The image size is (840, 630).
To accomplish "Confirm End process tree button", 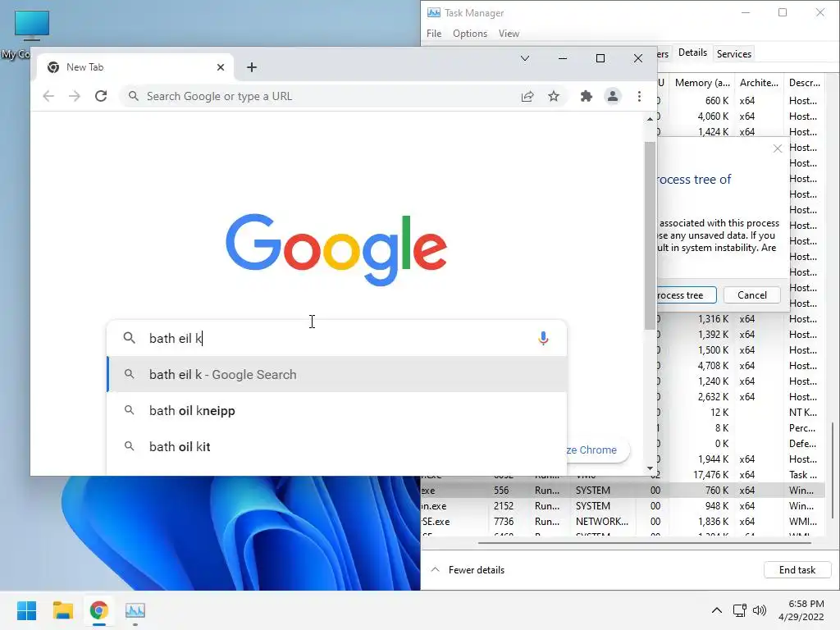I will [x=687, y=295].
